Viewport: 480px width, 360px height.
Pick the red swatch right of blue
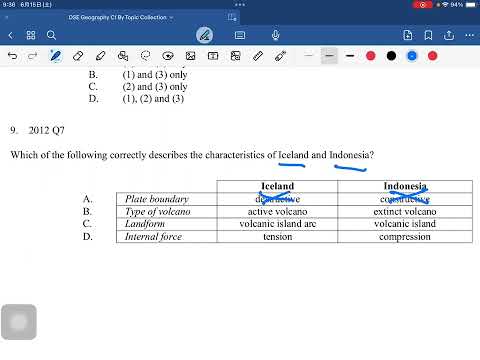click(432, 56)
